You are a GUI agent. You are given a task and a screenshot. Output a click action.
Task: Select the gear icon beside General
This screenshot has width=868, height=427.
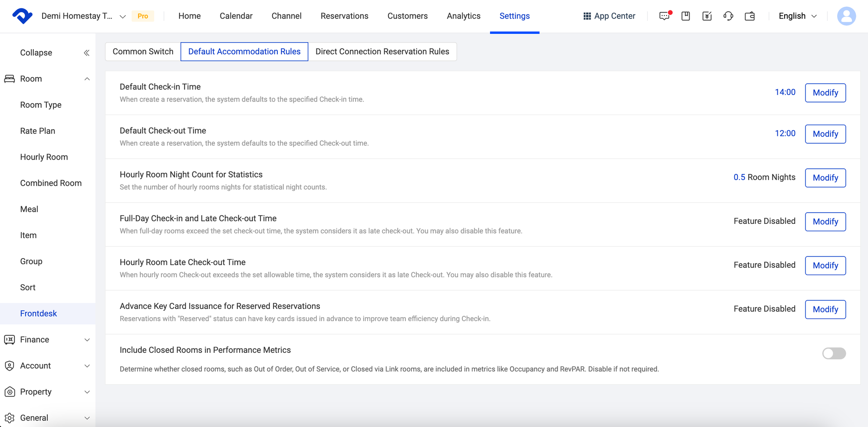10,417
